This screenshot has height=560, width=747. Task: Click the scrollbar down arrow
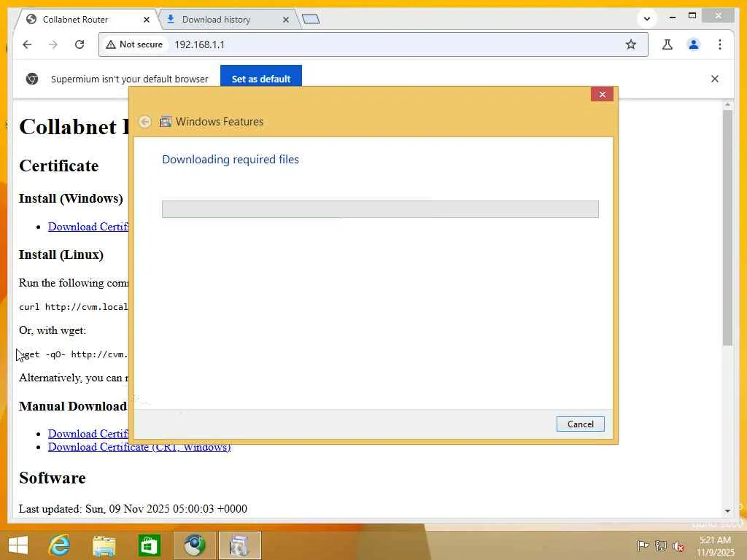[x=727, y=510]
